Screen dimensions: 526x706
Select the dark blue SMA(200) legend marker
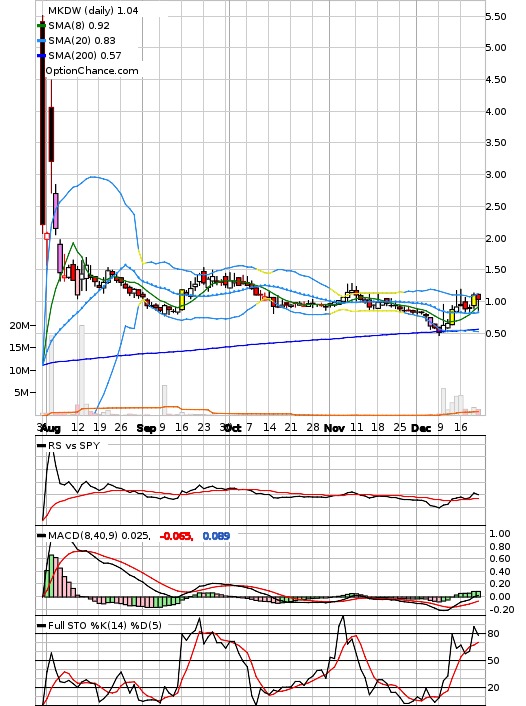click(x=41, y=56)
